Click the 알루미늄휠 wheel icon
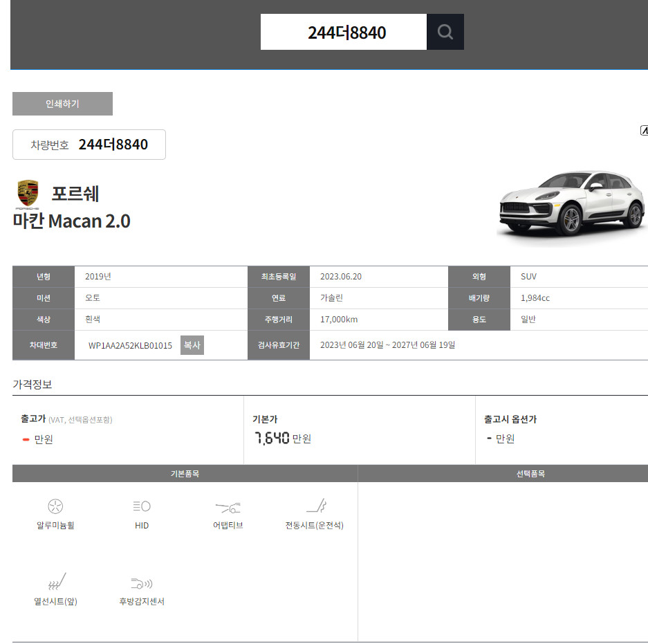648x644 pixels. [x=55, y=506]
